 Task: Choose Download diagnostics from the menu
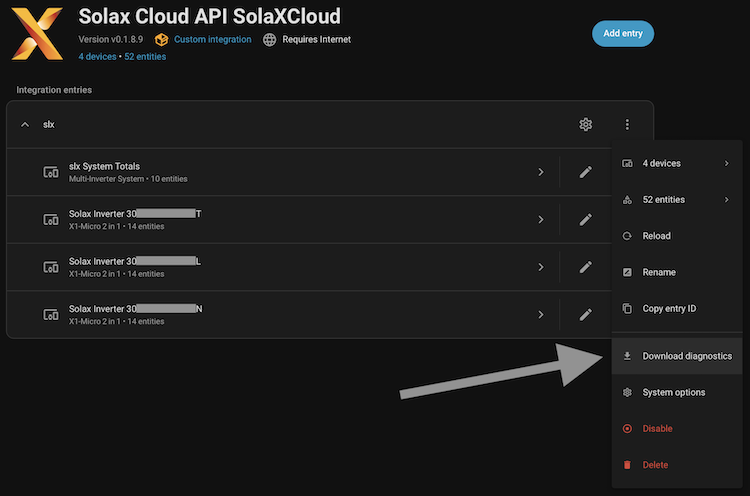[x=677, y=356]
